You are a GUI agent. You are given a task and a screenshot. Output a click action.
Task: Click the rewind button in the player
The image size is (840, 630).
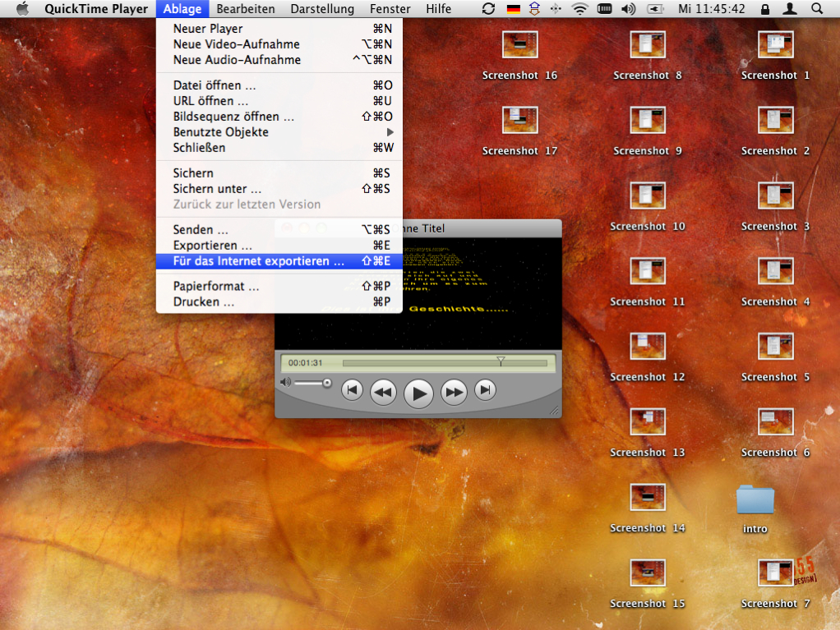tap(383, 393)
